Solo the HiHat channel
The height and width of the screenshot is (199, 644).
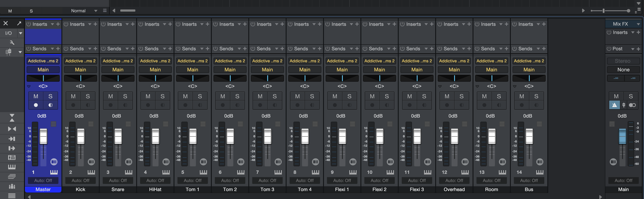[x=162, y=96]
